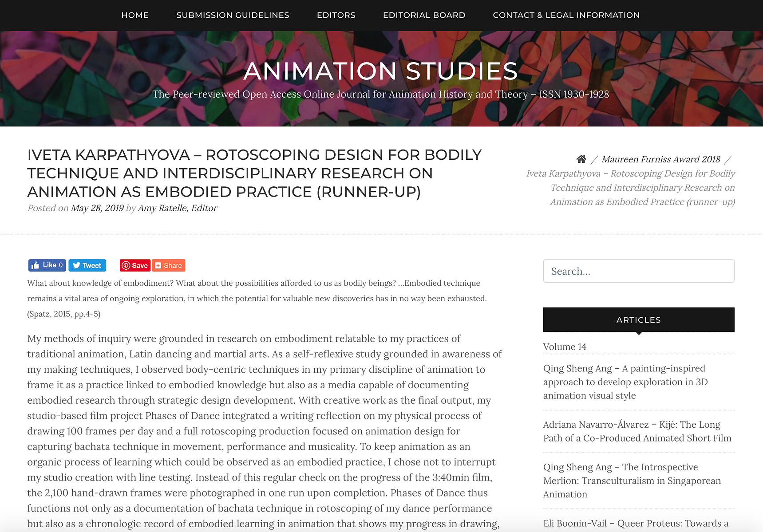Open Adriana Navarro-Álvarez Kijé article
Image resolution: width=763 pixels, height=532 pixels.
pyautogui.click(x=637, y=431)
